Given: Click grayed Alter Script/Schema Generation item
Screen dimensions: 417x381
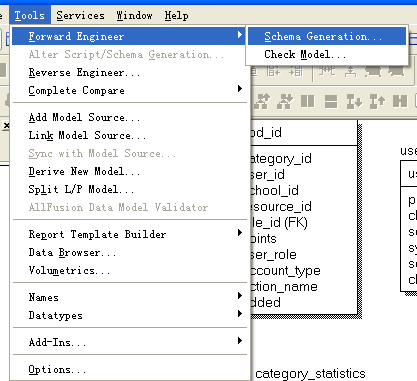Looking at the screenshot, I should [129, 54].
